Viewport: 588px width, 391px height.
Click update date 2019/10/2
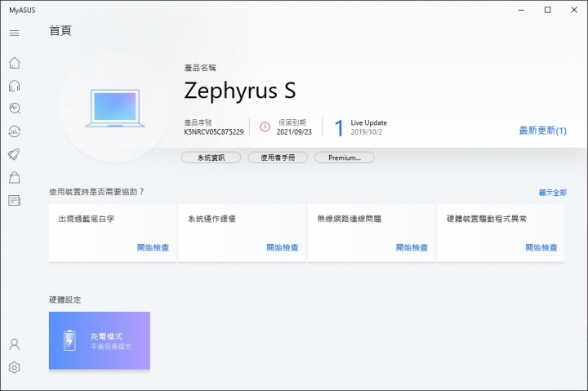point(367,132)
